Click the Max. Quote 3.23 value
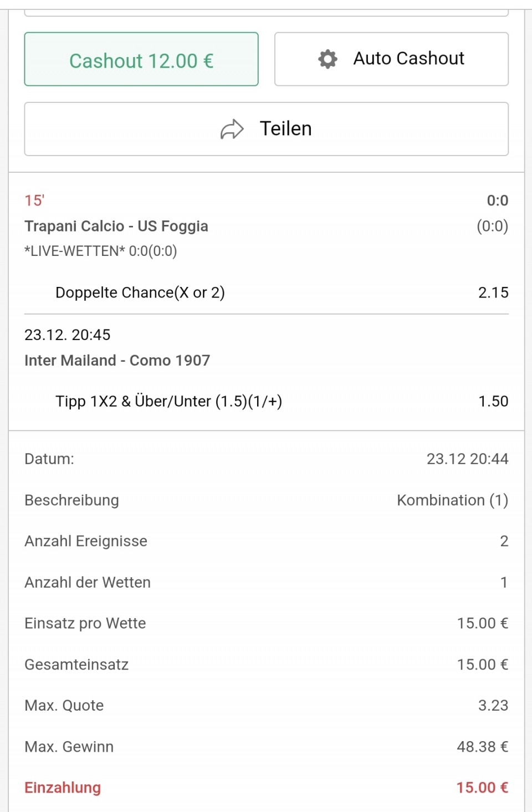Screen dimensions: 532x812 point(493,705)
